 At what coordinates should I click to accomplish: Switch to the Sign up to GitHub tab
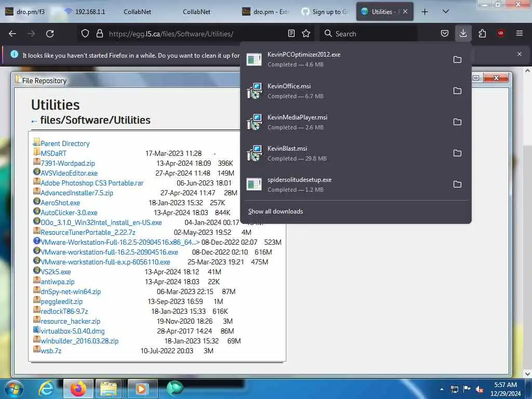(x=325, y=12)
